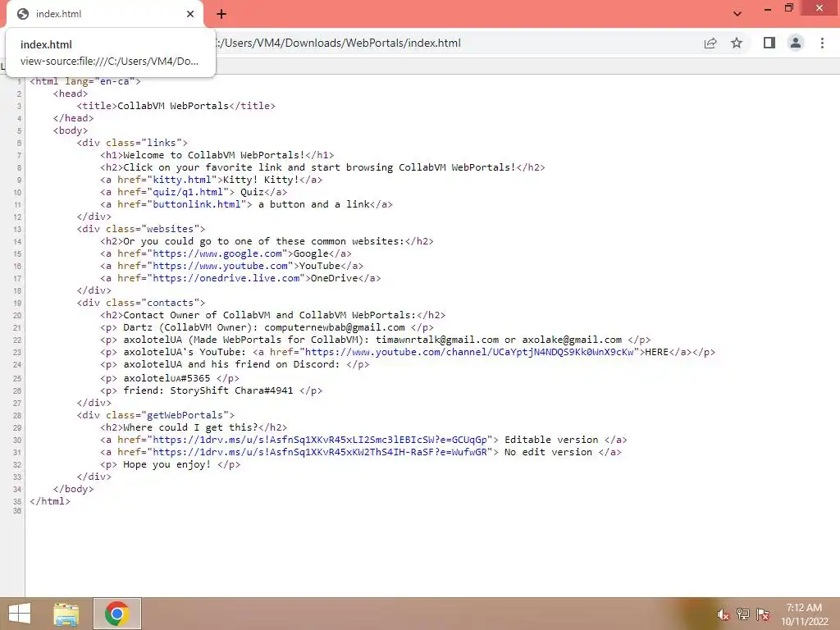Open the network tray icon
The height and width of the screenshot is (630, 840).
point(743,614)
